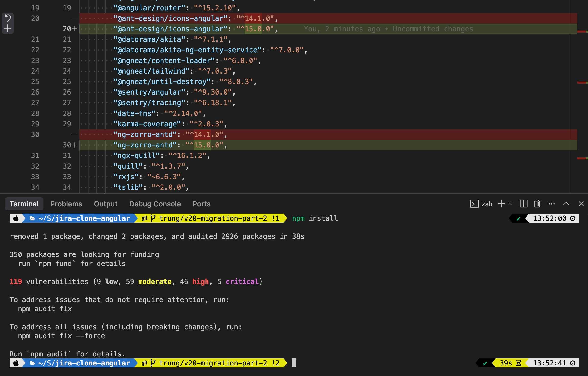
Task: Click line number 20+ in modified gutter
Action: [70, 29]
